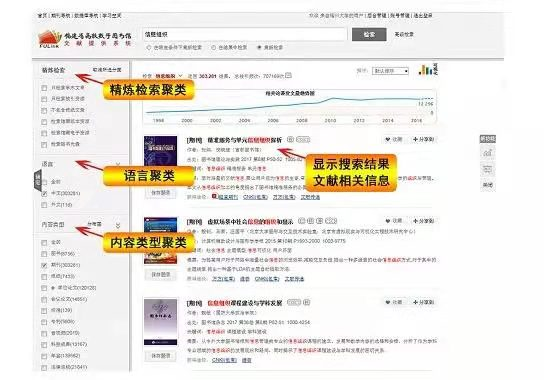Uncheck the 期刊 content type checkbox
Viewport: 548px width, 380px height.
click(44, 265)
